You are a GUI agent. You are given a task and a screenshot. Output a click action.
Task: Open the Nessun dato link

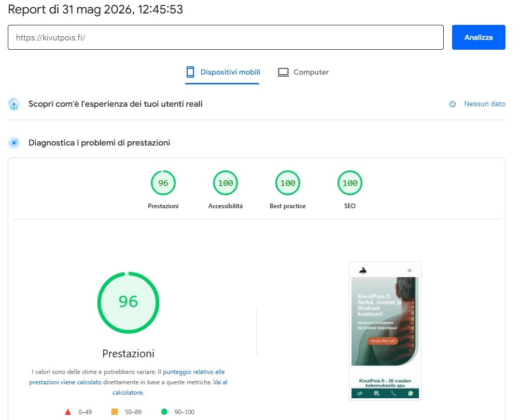(x=484, y=104)
